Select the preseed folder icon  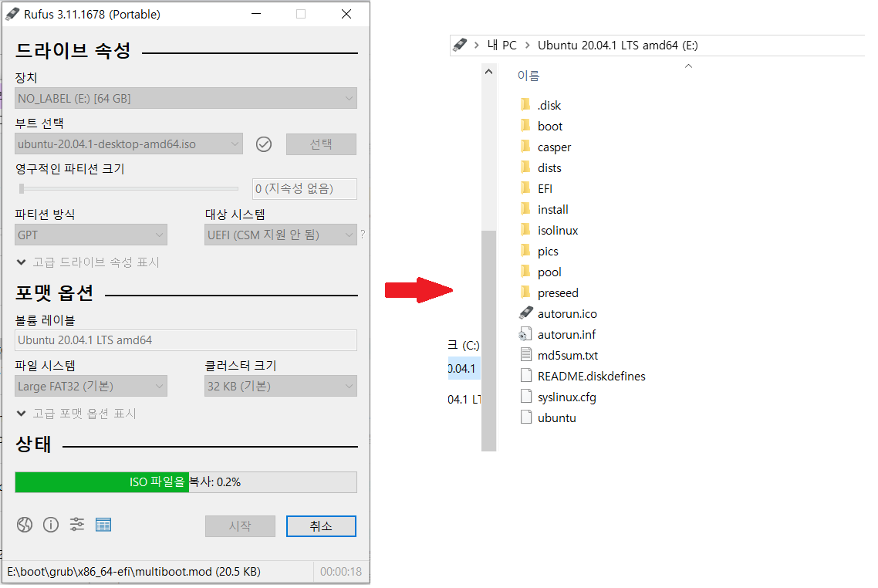pos(525,292)
